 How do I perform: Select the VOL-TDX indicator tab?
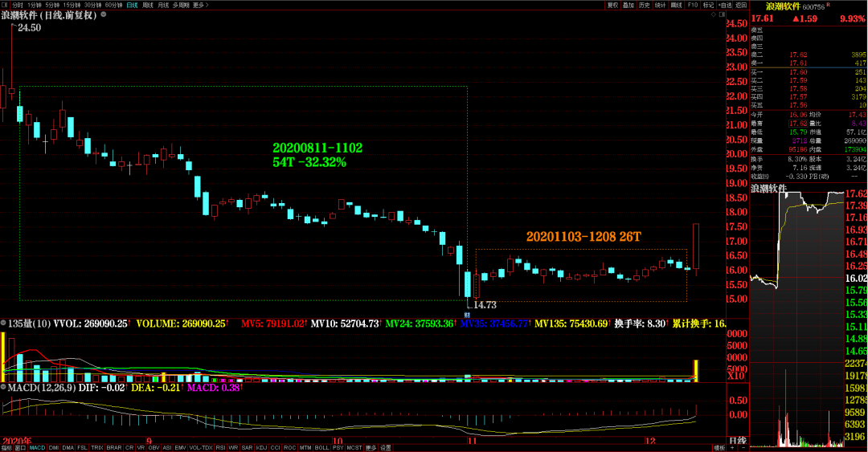click(x=201, y=447)
